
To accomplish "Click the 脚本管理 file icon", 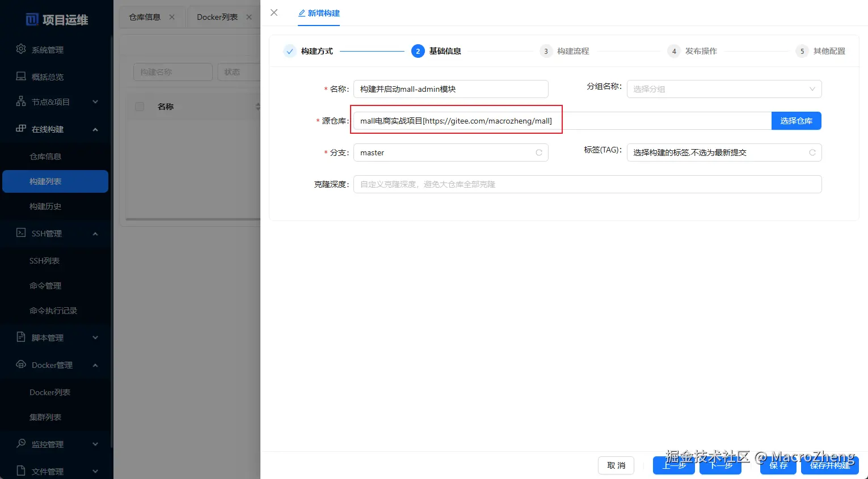I will [21, 337].
